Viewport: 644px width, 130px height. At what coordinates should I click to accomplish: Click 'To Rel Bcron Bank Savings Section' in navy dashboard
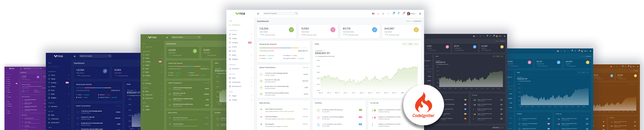click(91, 111)
